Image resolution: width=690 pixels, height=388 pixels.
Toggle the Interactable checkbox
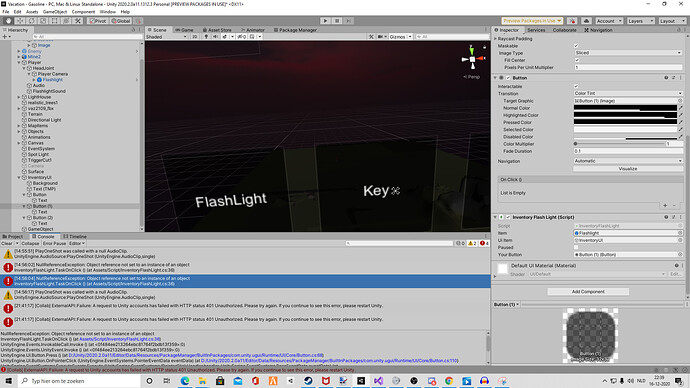click(x=576, y=86)
